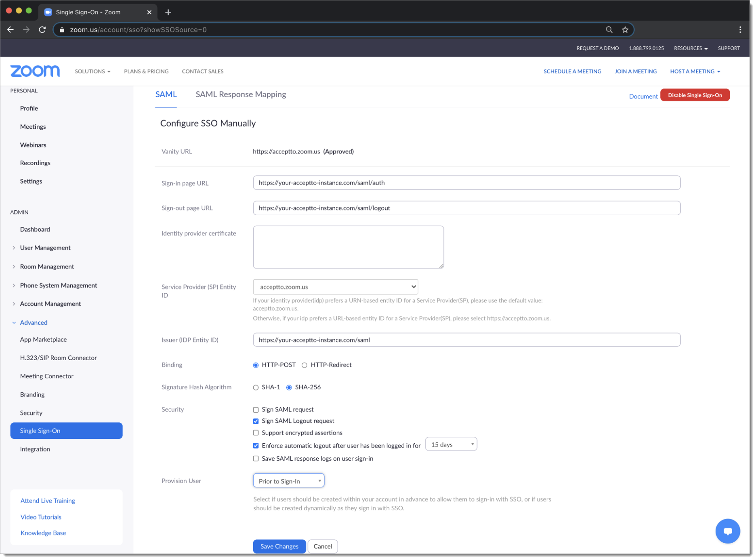Click Join a Meeting link
This screenshot has height=560, width=756.
pyautogui.click(x=635, y=71)
